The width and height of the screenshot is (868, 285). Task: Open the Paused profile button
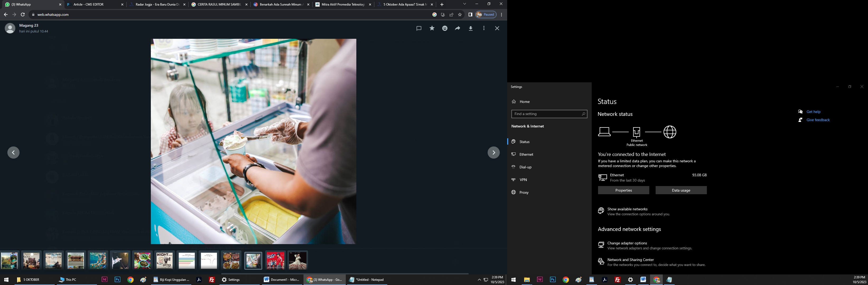[x=486, y=15]
